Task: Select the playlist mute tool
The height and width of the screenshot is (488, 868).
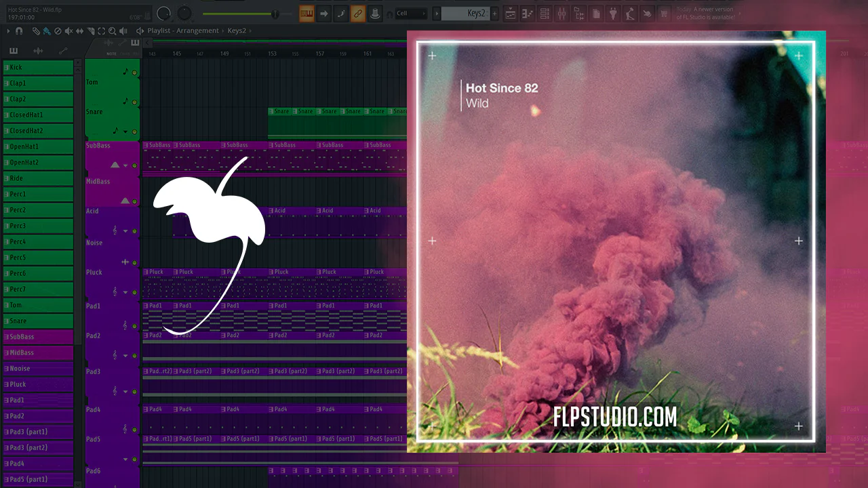Action: [x=68, y=31]
